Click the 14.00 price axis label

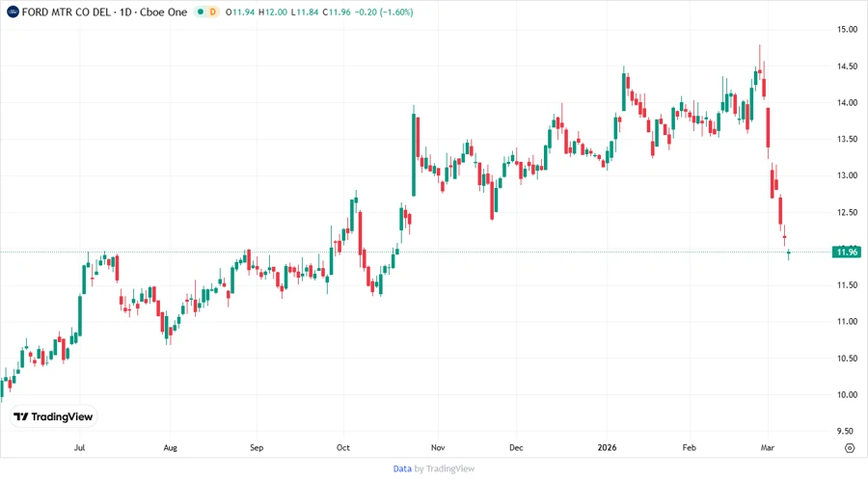coord(847,102)
